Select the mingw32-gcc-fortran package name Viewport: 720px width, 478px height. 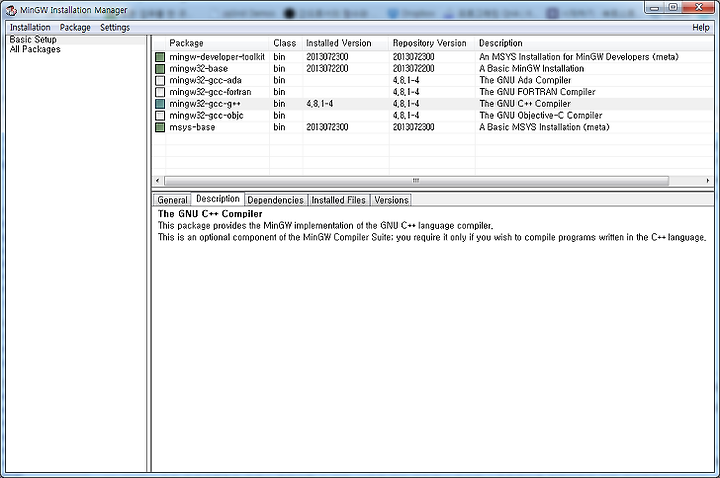click(210, 92)
